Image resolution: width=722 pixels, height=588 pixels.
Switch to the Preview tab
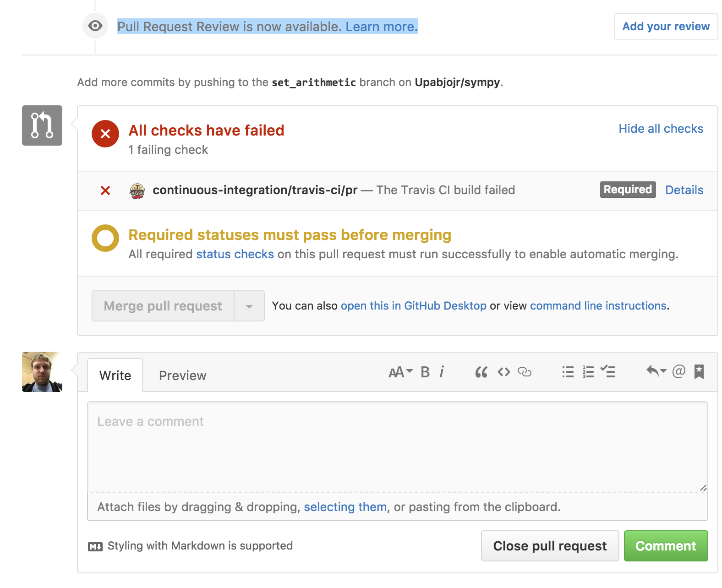[x=182, y=376]
